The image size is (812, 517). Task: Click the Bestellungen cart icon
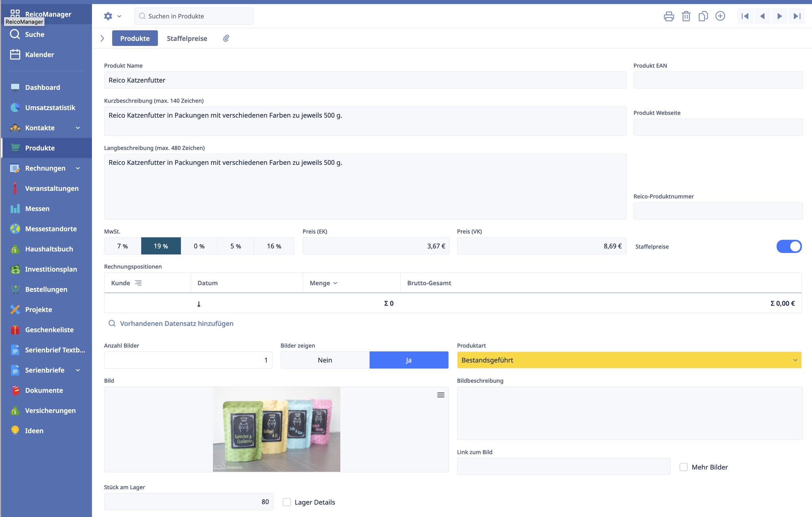[x=15, y=289]
